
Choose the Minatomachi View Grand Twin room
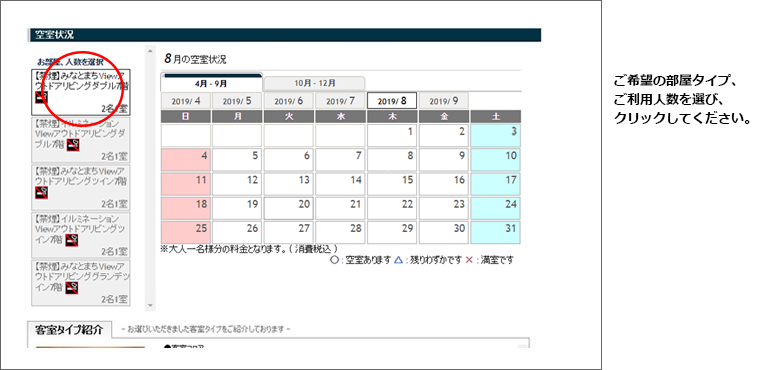point(81,283)
